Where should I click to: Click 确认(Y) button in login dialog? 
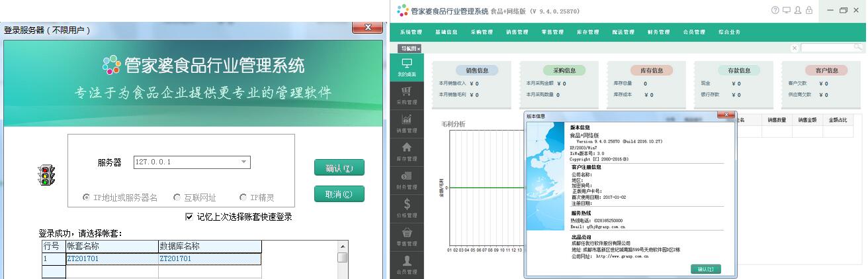[339, 168]
